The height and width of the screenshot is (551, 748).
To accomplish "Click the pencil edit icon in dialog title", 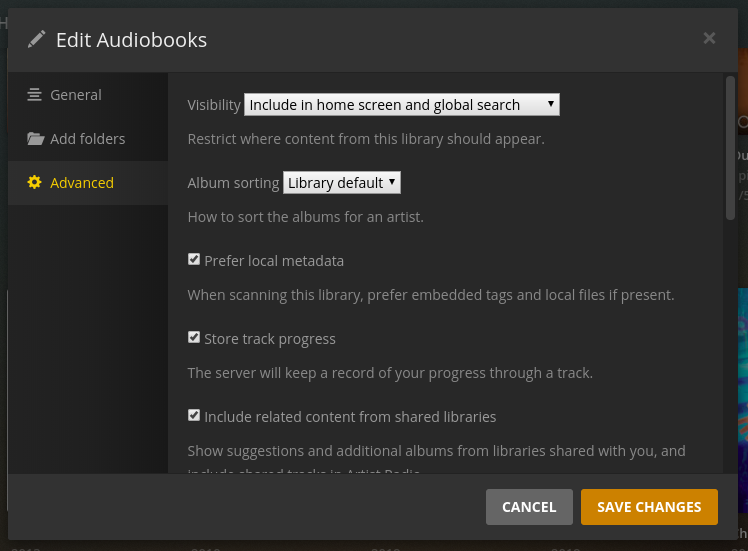I will pos(37,39).
